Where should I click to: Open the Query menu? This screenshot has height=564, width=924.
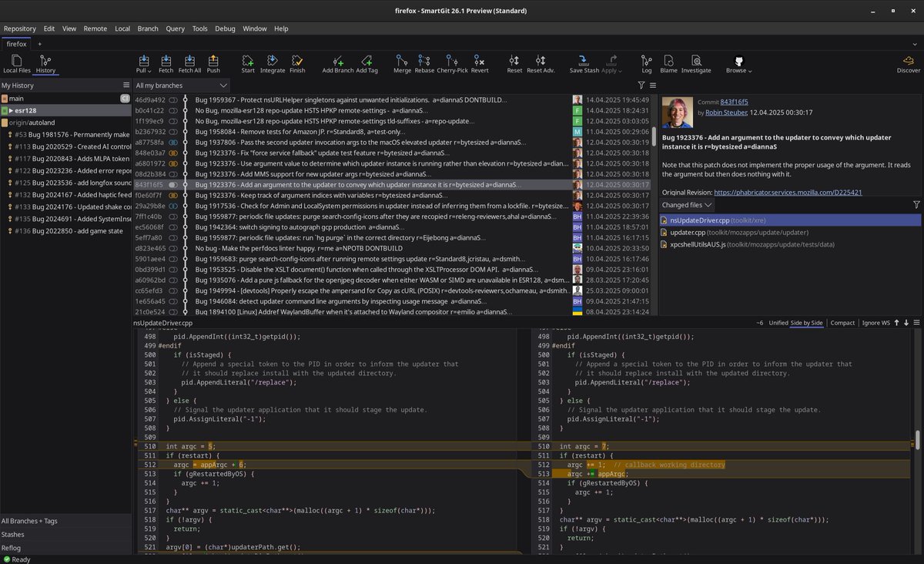(x=175, y=29)
